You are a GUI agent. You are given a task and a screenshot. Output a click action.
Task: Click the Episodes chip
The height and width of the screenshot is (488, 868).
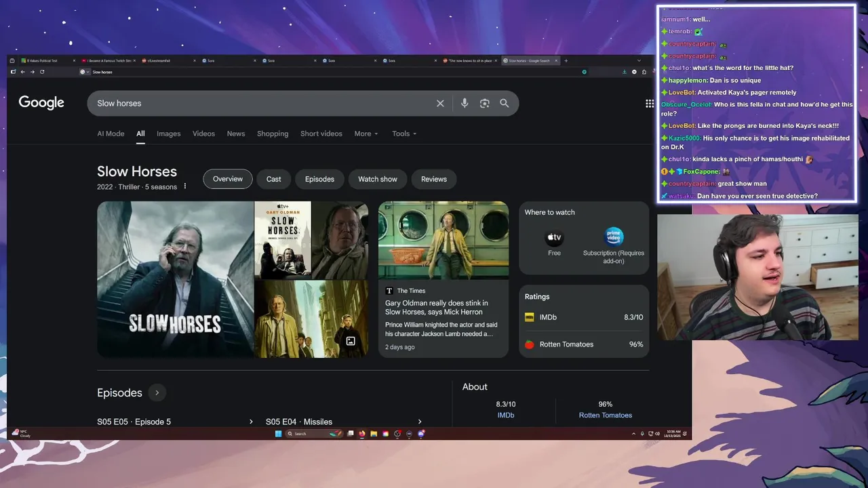tap(319, 179)
